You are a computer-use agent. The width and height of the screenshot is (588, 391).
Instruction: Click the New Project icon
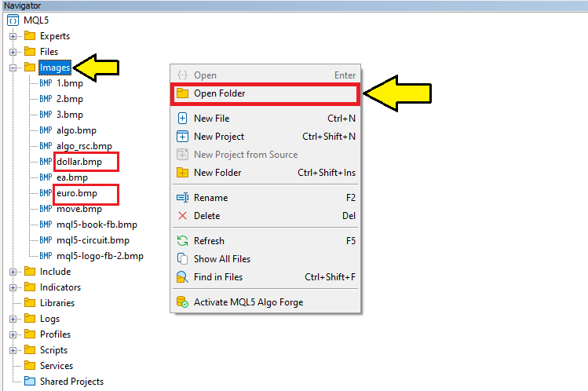[x=182, y=137]
